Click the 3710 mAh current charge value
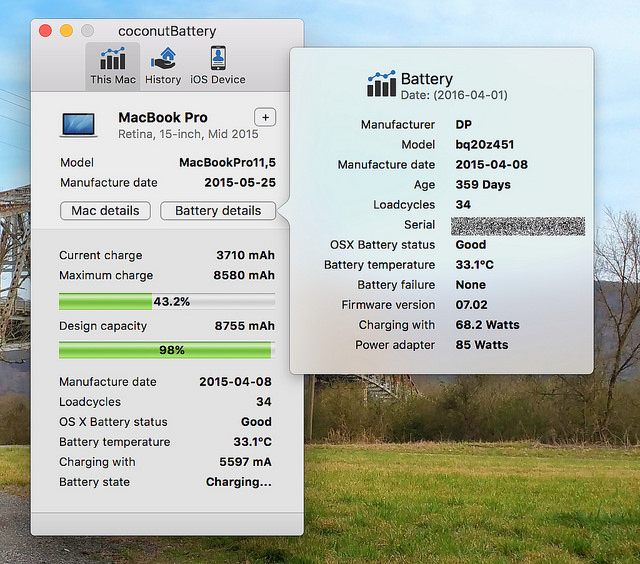The width and height of the screenshot is (640, 564). coord(245,255)
